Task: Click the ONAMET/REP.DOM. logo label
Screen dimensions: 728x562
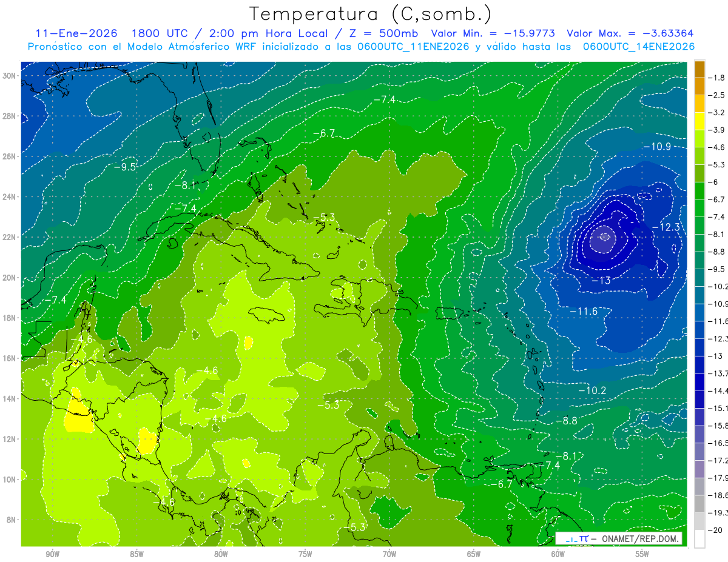Action: coord(618,538)
